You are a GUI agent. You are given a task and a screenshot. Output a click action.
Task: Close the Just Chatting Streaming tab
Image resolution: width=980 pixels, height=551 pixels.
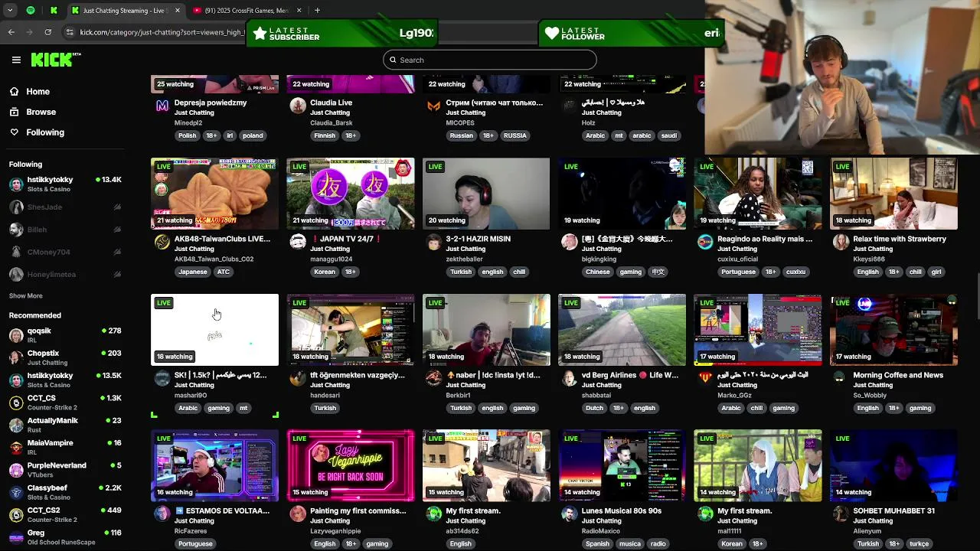pyautogui.click(x=178, y=11)
